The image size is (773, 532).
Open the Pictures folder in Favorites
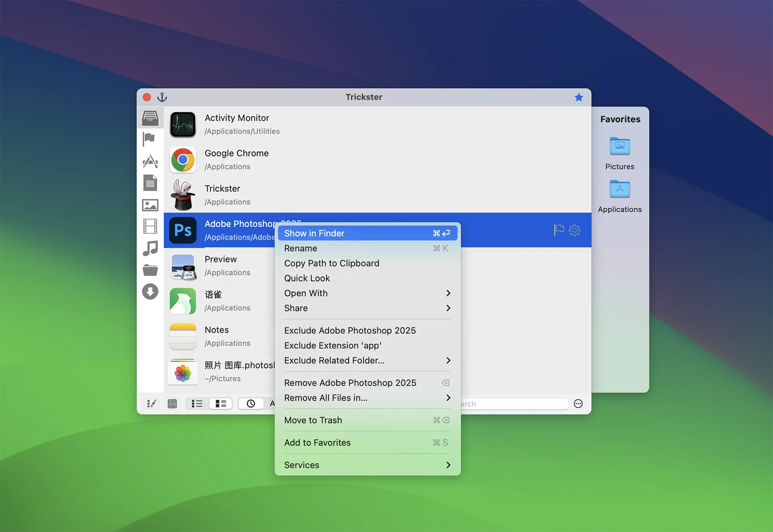(x=620, y=146)
